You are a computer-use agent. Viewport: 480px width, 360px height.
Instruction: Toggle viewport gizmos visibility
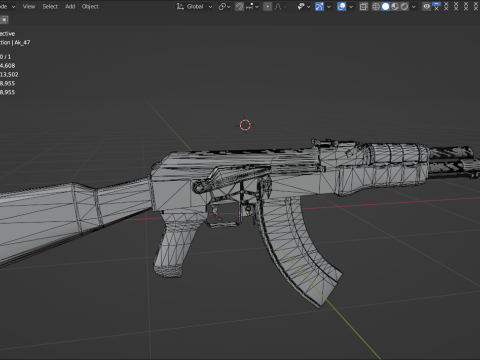(319, 6)
